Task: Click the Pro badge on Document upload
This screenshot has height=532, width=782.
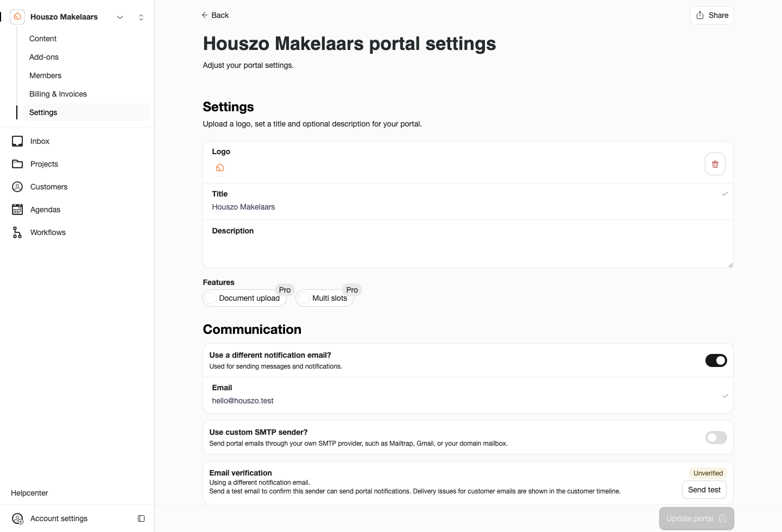Action: [285, 290]
